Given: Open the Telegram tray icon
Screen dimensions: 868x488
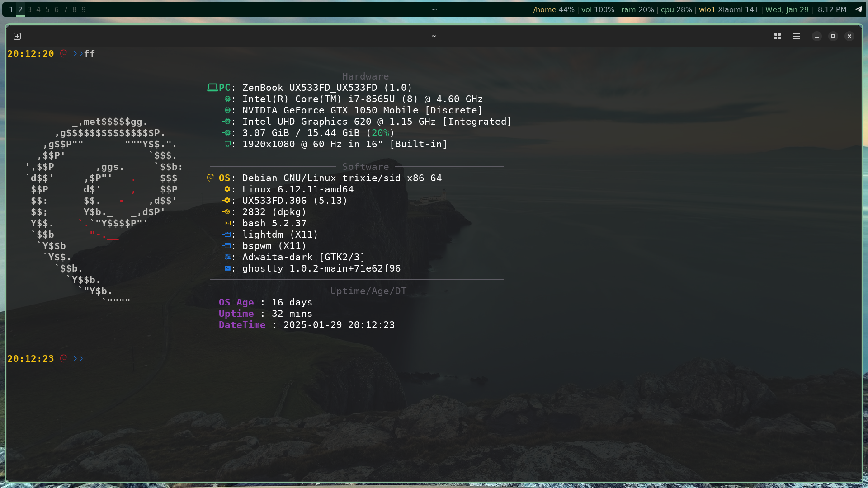Looking at the screenshot, I should pyautogui.click(x=859, y=9).
